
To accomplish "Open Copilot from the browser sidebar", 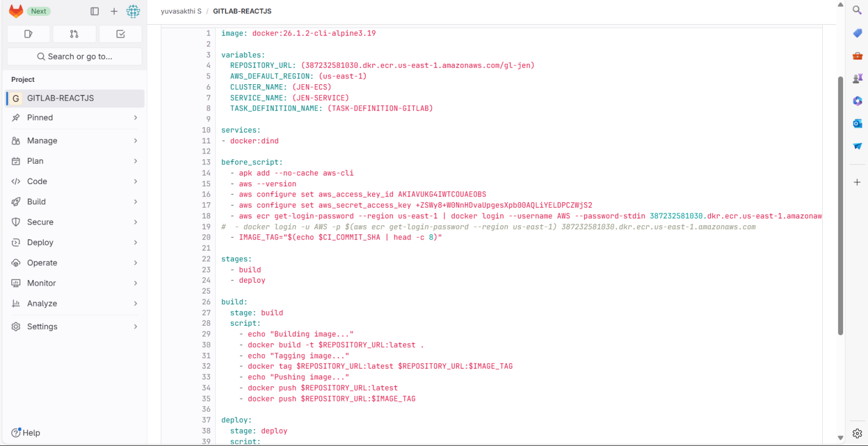I will [857, 100].
